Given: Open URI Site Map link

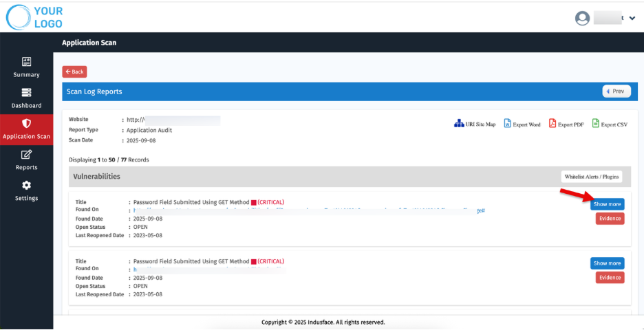Looking at the screenshot, I should tap(480, 124).
